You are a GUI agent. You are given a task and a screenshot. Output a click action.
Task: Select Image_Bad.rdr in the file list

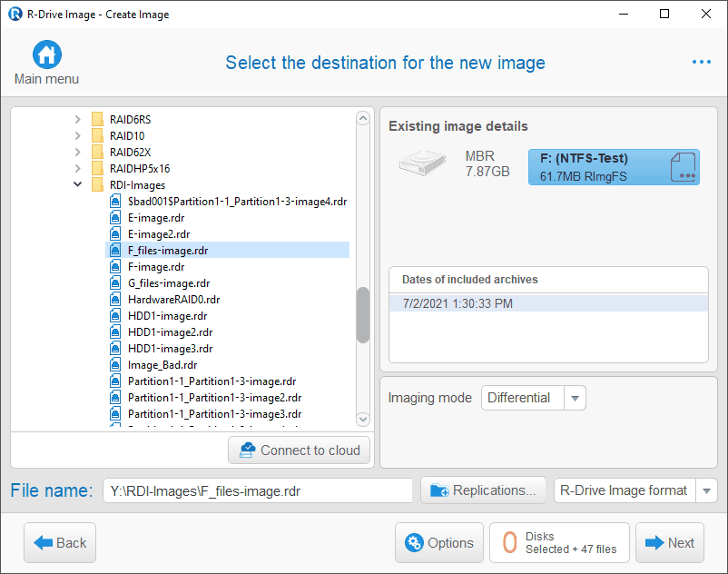(162, 365)
